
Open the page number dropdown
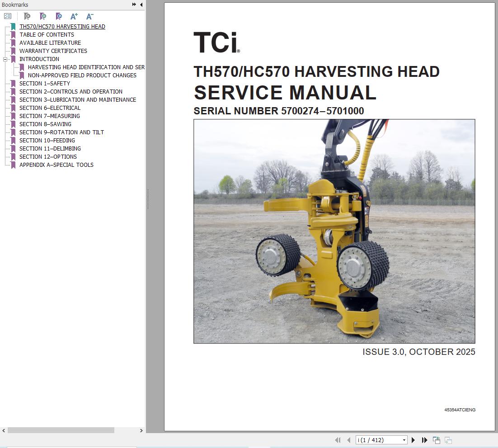[x=404, y=439]
